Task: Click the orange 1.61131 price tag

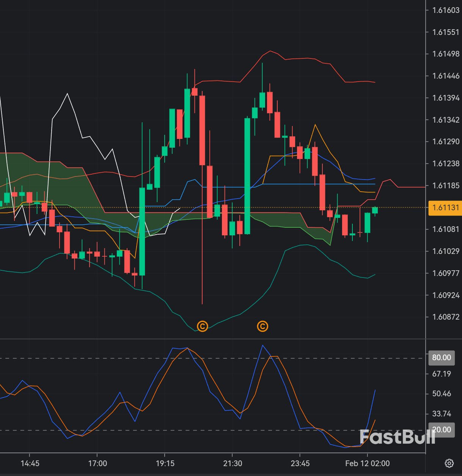Action: click(445, 208)
